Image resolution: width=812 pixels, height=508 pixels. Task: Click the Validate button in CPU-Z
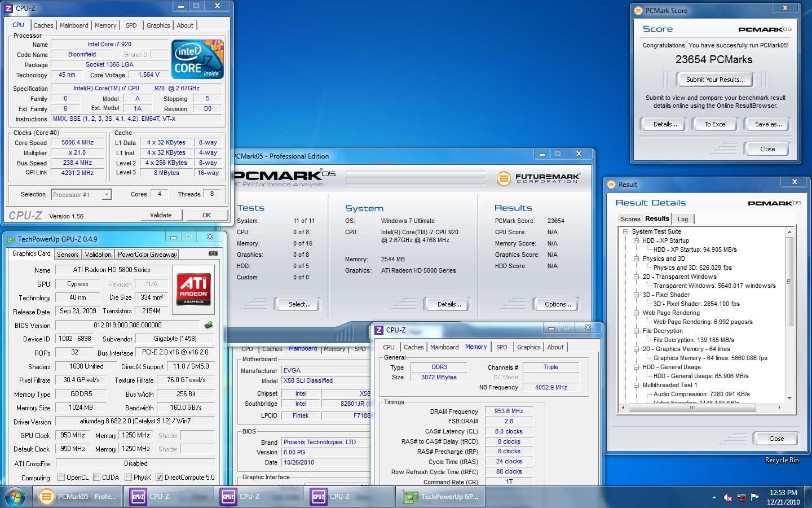(x=161, y=215)
